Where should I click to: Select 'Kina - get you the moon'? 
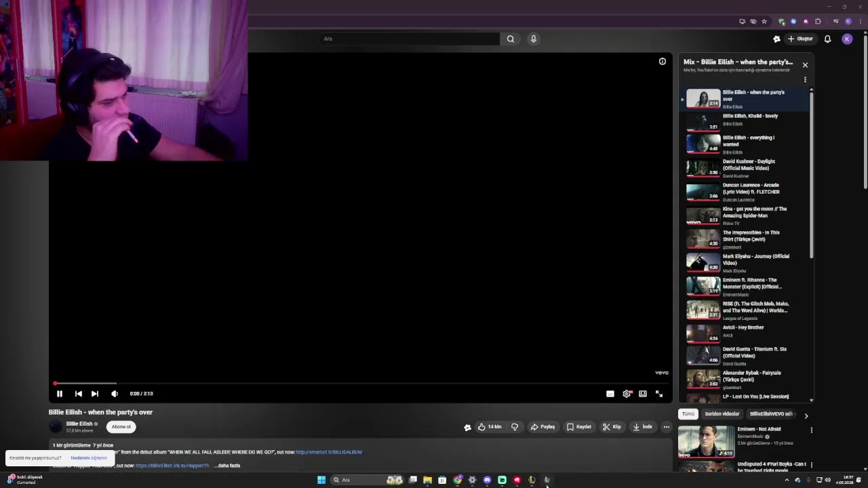745,215
